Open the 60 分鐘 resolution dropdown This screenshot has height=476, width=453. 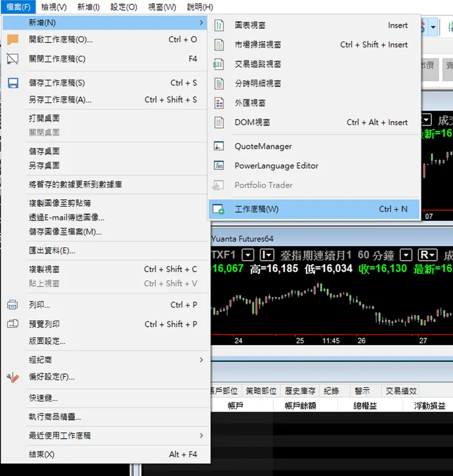pyautogui.click(x=406, y=255)
